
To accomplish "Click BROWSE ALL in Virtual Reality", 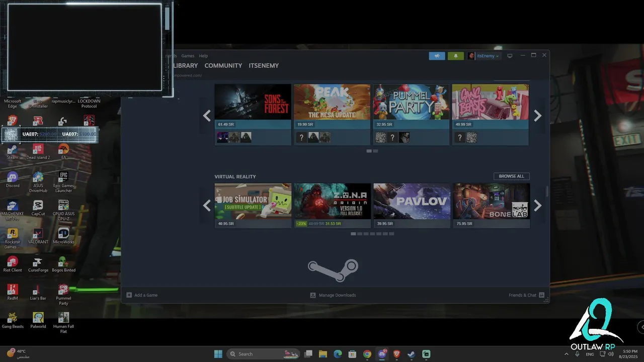I will (x=511, y=176).
